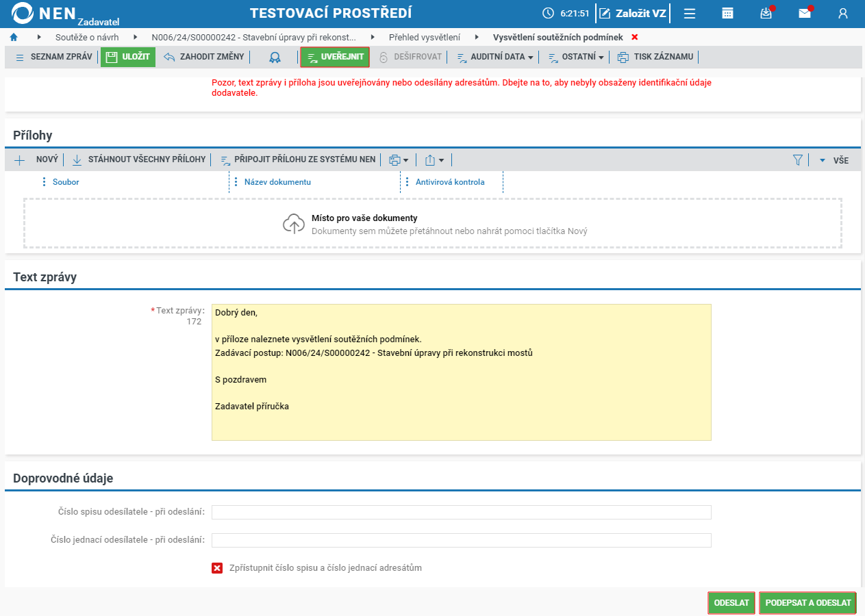Open the mail envelope notifications
Image resolution: width=865 pixels, height=616 pixels.
tap(805, 13)
